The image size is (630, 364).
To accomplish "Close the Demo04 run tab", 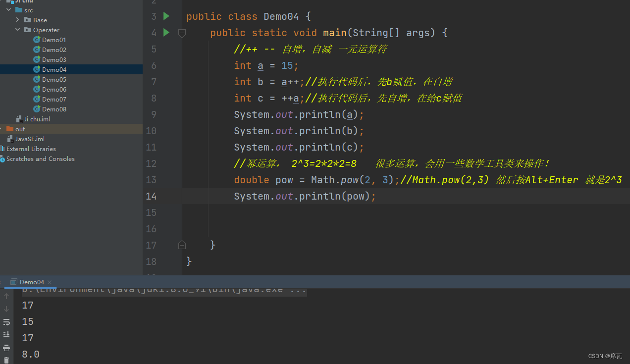I will click(x=50, y=282).
